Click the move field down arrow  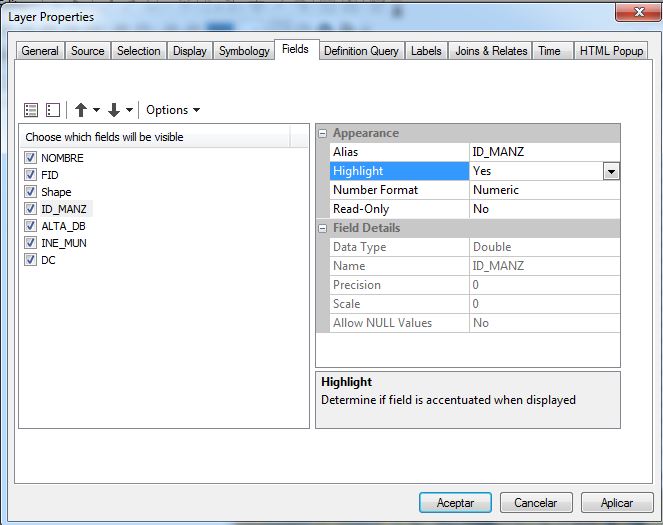point(114,110)
